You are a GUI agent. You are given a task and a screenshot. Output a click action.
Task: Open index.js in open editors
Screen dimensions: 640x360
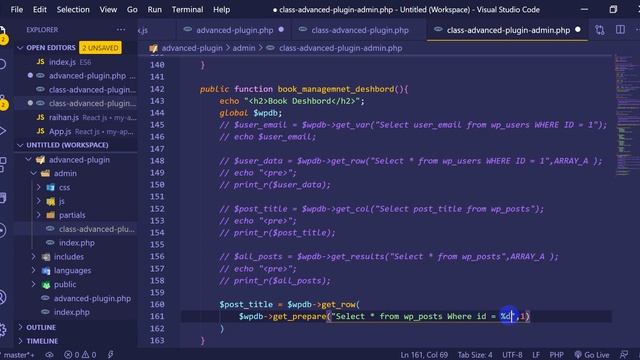76,62
